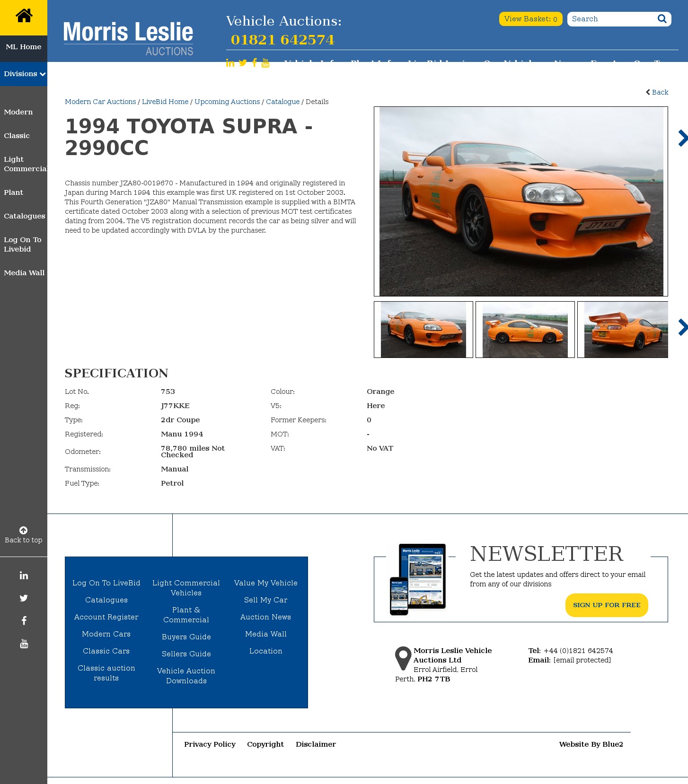Viewport: 688px width, 784px height.
Task: Open Copyright link
Action: tap(265, 744)
